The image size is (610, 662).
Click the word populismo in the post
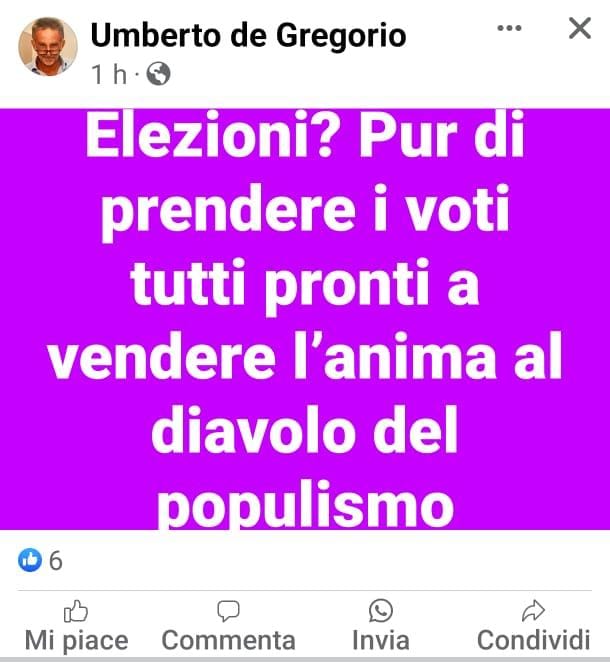click(305, 506)
